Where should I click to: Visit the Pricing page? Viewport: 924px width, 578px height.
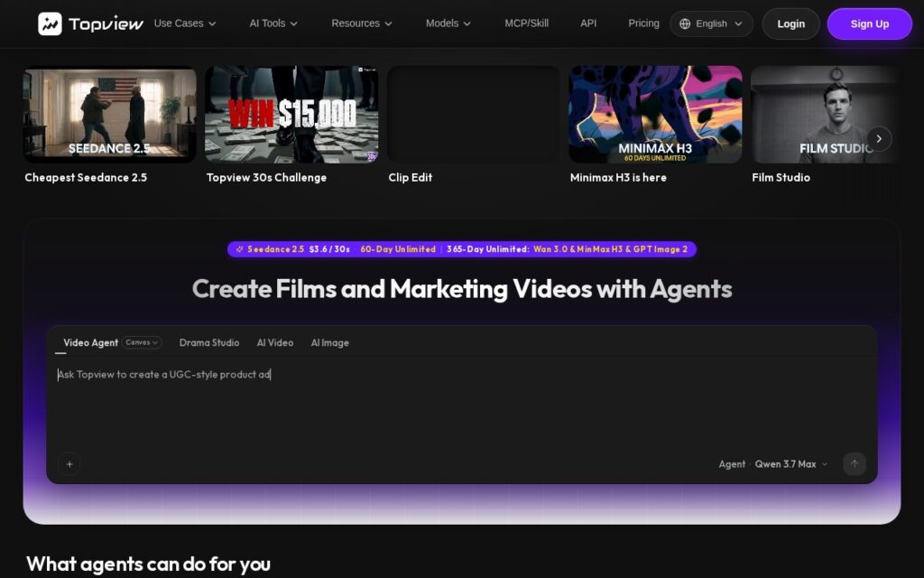click(x=643, y=23)
